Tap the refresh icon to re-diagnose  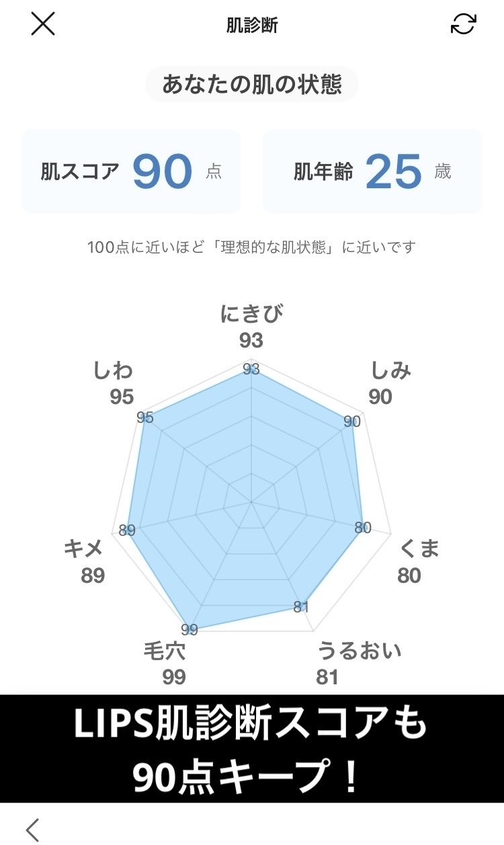(463, 24)
